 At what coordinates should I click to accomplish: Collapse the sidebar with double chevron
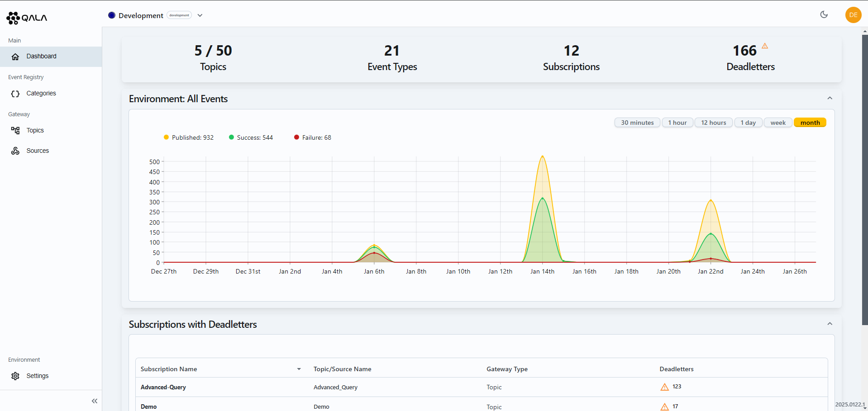pos(95,401)
